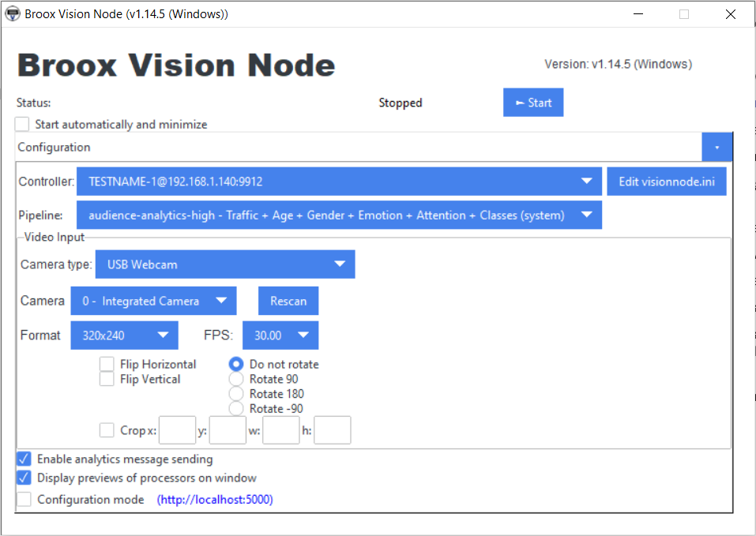Click the Broox Vision Node heading

coord(176,65)
